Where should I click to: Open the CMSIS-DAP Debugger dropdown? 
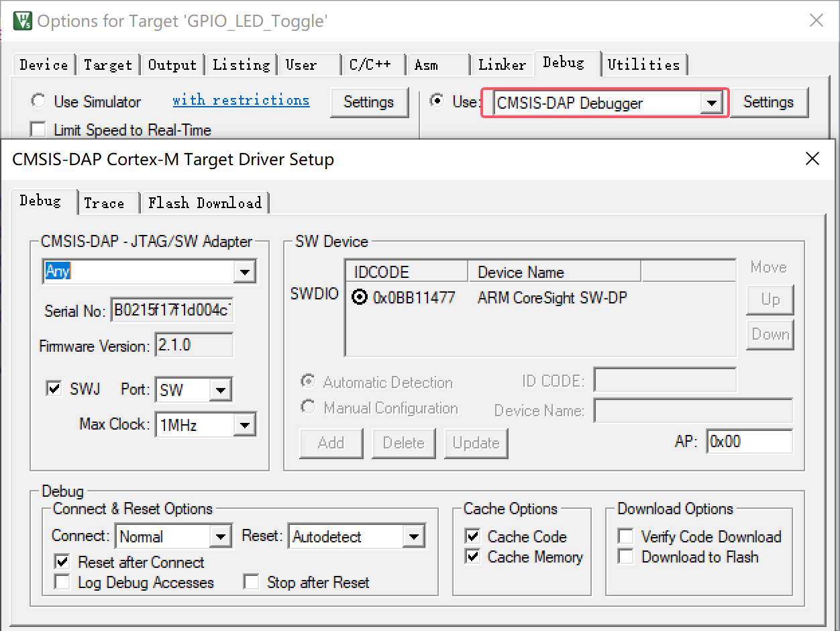click(710, 103)
